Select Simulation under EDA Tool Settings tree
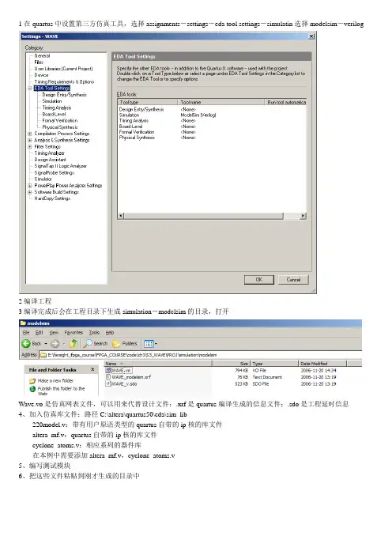 coord(52,101)
